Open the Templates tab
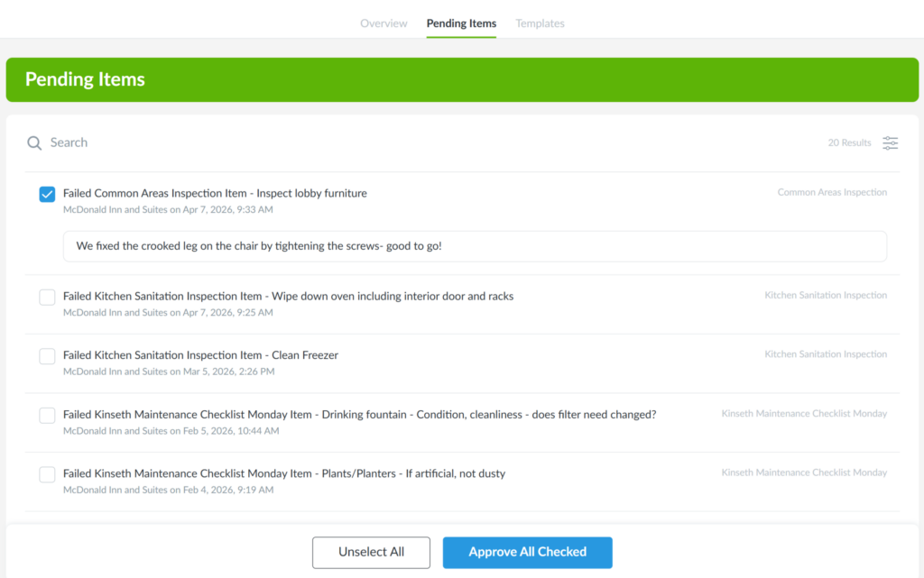Image resolution: width=924 pixels, height=578 pixels. (x=540, y=23)
